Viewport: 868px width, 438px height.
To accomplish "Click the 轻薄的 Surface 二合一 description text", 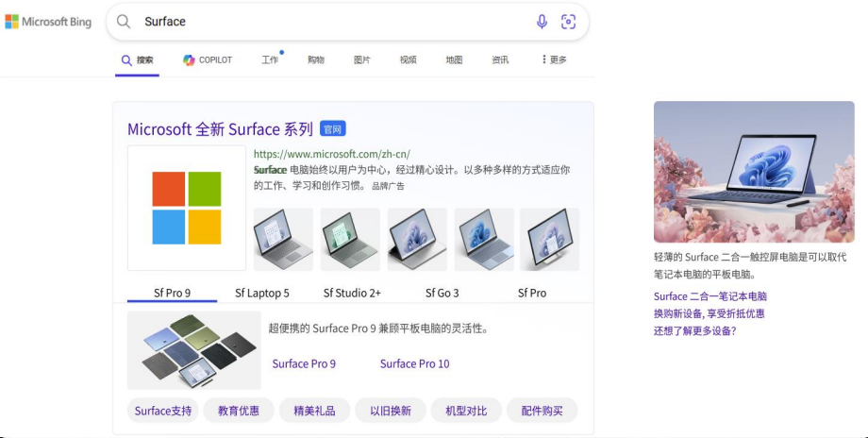I will click(750, 265).
